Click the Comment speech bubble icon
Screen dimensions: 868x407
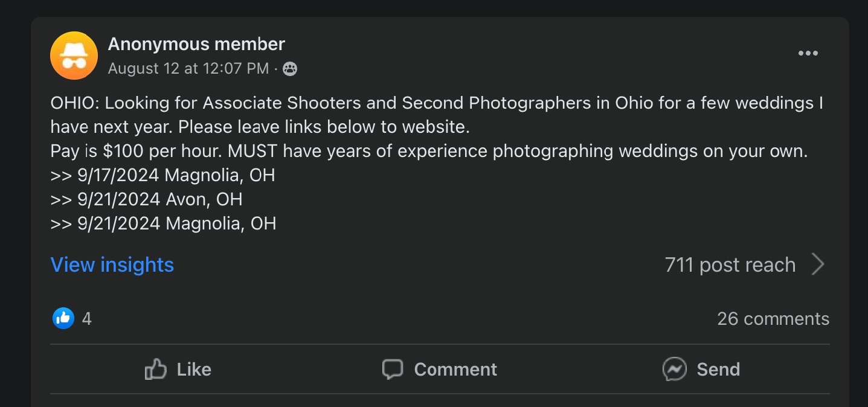point(393,369)
